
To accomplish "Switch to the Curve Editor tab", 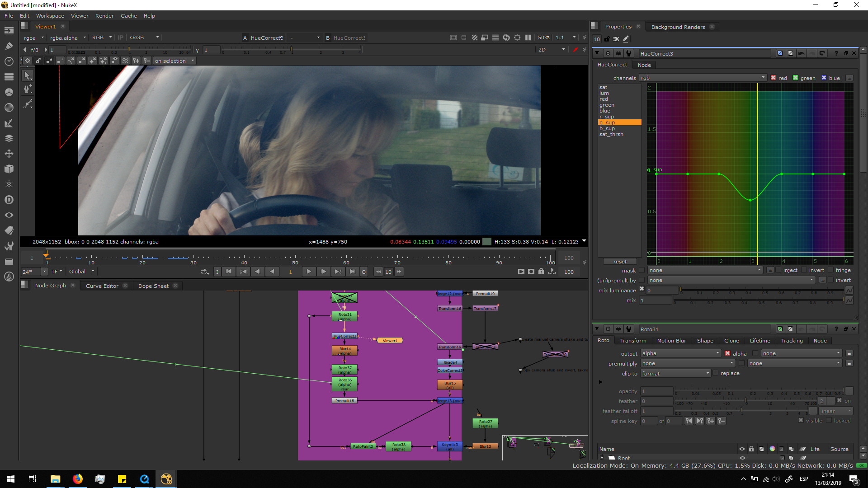I will (102, 286).
